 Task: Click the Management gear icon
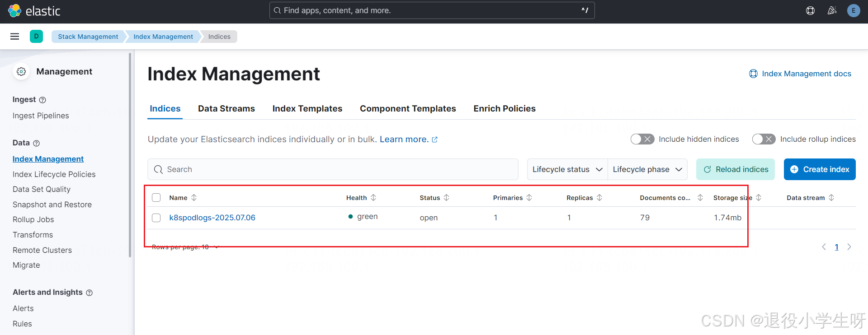[x=21, y=71]
